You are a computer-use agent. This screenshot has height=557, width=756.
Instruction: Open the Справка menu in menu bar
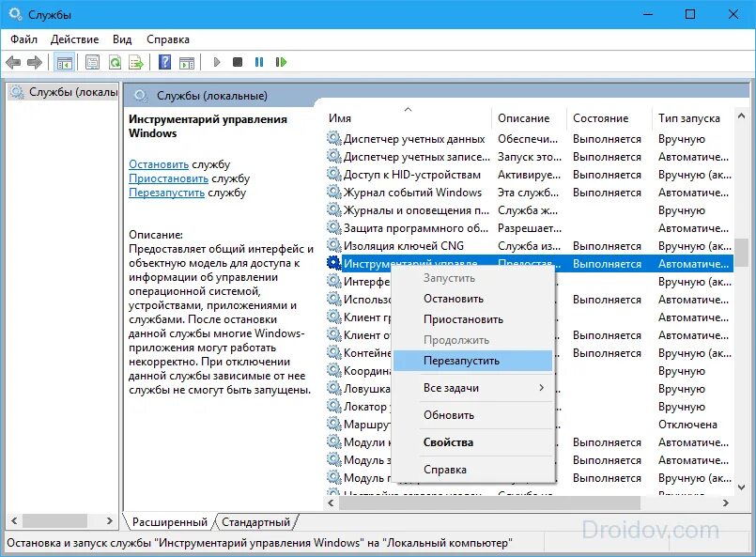click(x=168, y=39)
